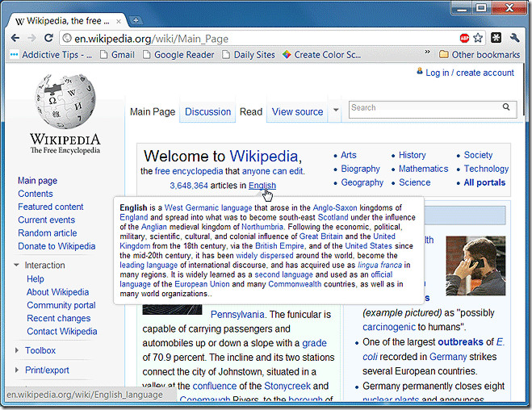Open the Daily Sites bookmark

(x=249, y=55)
